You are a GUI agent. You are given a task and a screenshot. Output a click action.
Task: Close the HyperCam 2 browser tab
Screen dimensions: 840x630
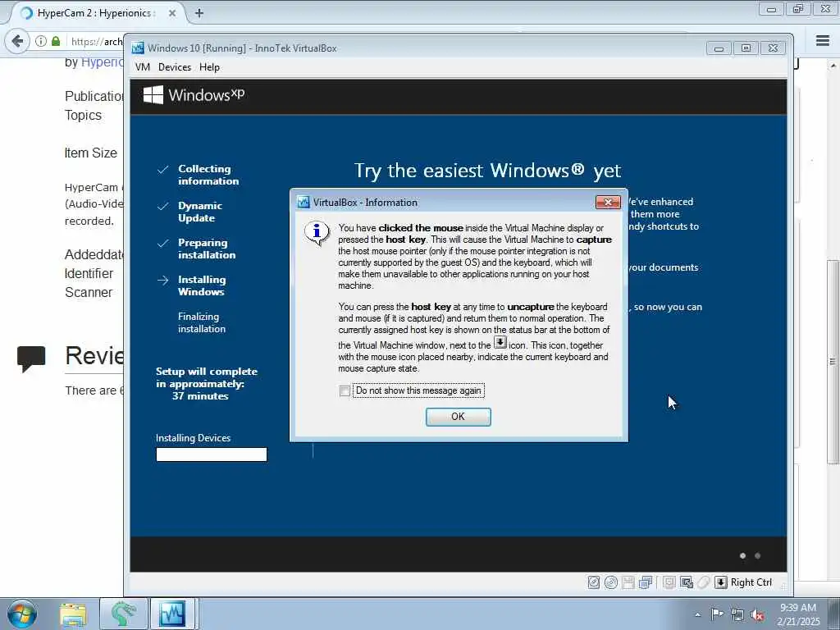[172, 13]
